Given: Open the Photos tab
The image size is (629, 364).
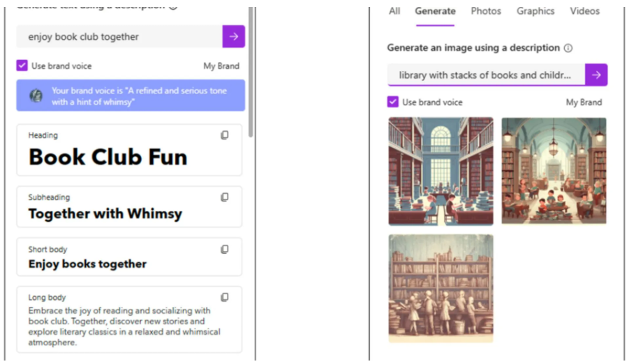Looking at the screenshot, I should coord(486,11).
